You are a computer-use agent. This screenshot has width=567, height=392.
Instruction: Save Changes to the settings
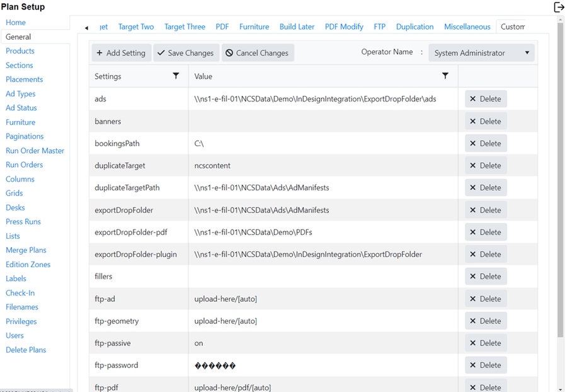coord(186,53)
